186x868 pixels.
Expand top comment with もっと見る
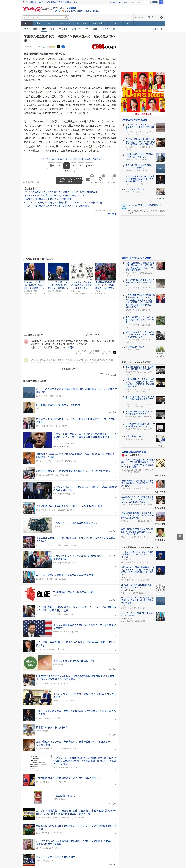69,347
